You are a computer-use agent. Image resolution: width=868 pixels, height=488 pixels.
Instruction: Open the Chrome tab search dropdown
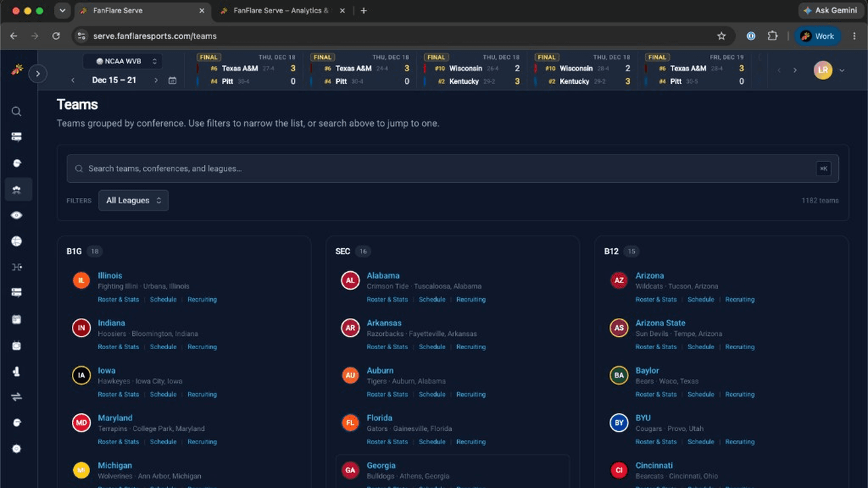pyautogui.click(x=62, y=11)
